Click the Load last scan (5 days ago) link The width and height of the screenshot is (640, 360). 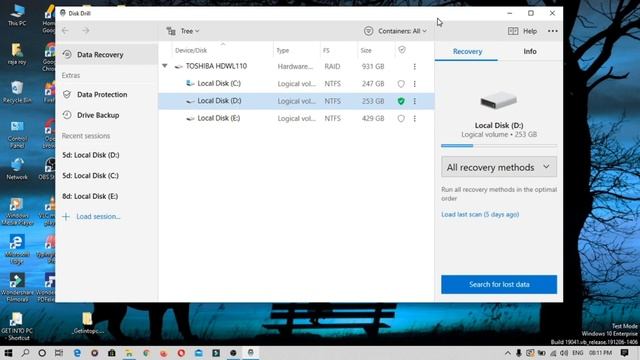(480, 214)
